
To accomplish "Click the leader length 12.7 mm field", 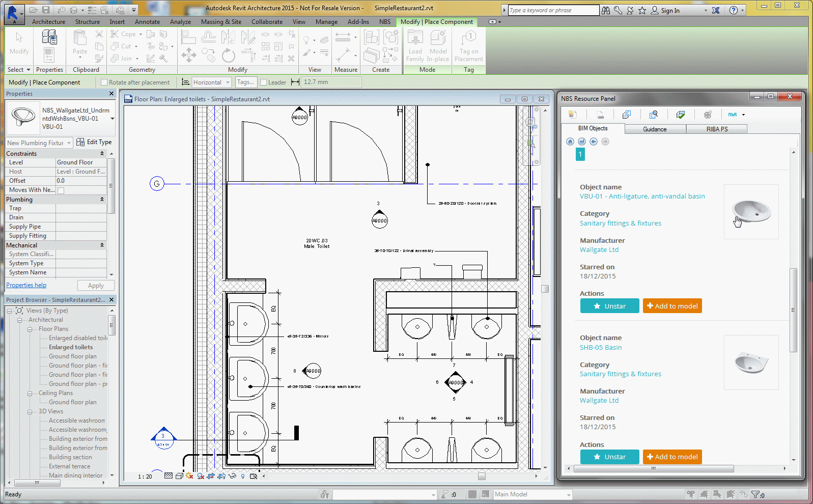I will pyautogui.click(x=331, y=82).
